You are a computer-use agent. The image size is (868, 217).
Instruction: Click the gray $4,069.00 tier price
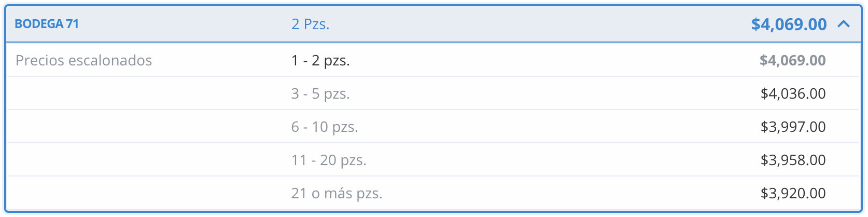792,60
